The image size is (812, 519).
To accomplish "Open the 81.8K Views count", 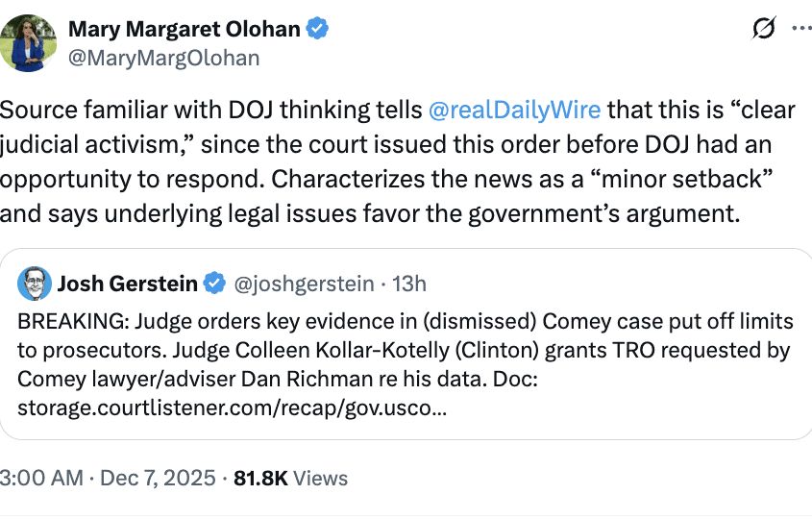I will point(290,478).
